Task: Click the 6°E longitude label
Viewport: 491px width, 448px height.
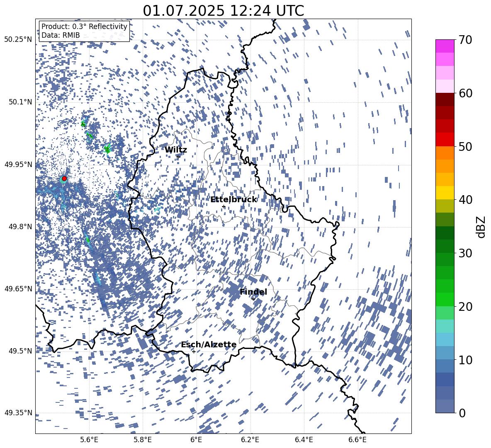Action: coord(196,440)
